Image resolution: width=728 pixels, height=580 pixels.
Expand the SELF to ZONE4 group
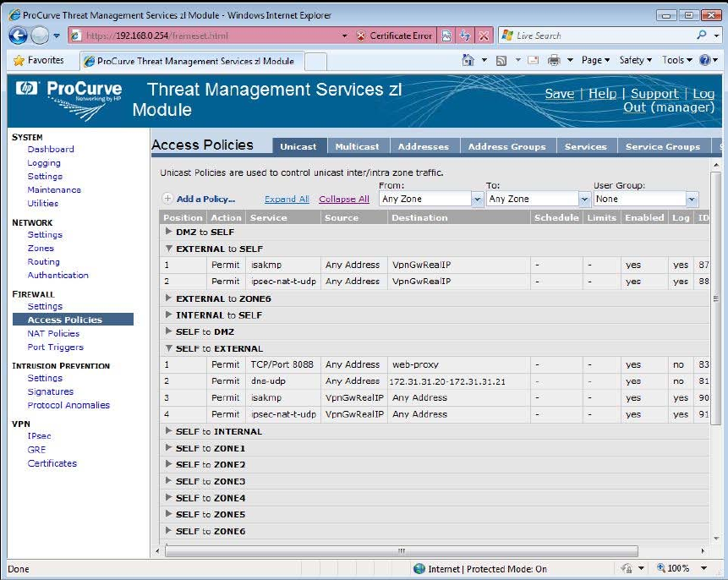click(168, 497)
